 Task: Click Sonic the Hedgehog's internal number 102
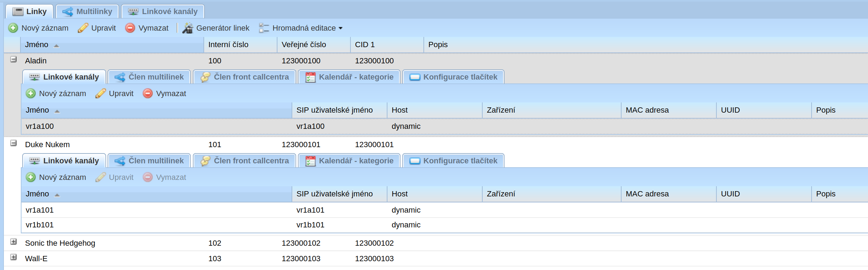(215, 243)
